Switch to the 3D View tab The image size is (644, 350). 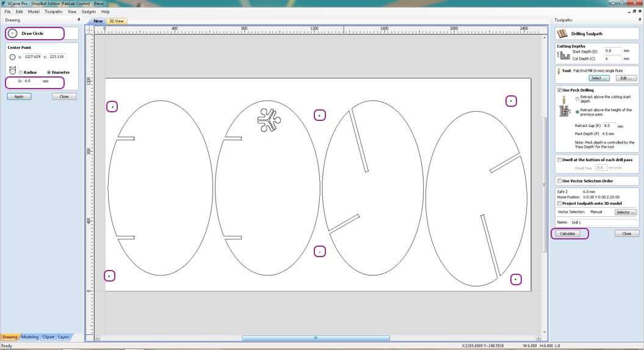pyautogui.click(x=116, y=21)
